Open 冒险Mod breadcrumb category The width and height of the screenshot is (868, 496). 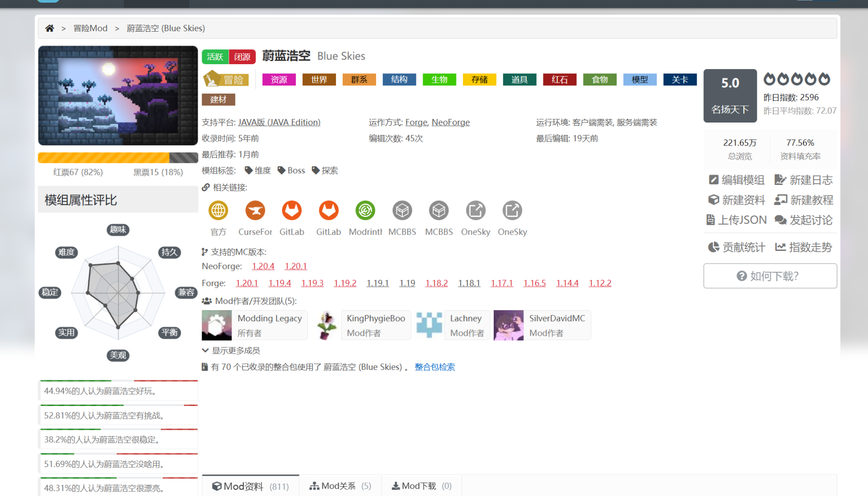pyautogui.click(x=90, y=28)
